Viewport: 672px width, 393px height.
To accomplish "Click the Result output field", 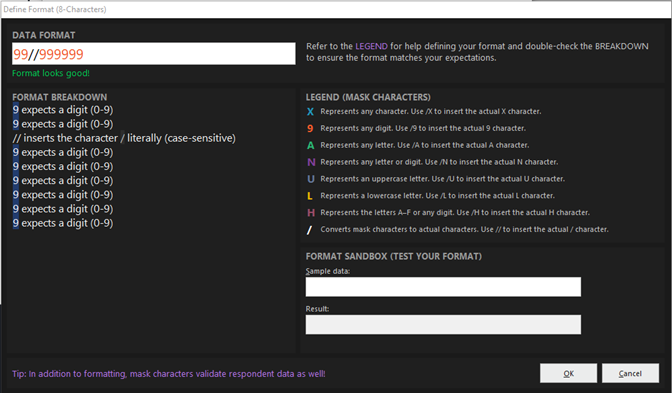I will coord(443,324).
